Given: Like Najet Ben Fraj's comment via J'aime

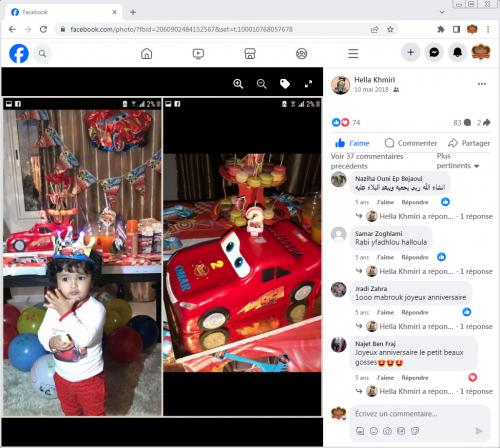Looking at the screenshot, I should [385, 378].
